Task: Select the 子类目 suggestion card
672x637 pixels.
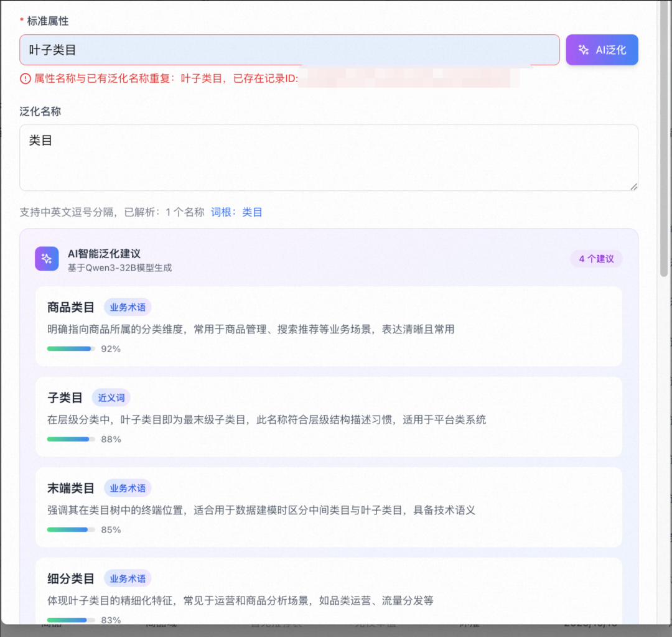Action: (x=329, y=414)
